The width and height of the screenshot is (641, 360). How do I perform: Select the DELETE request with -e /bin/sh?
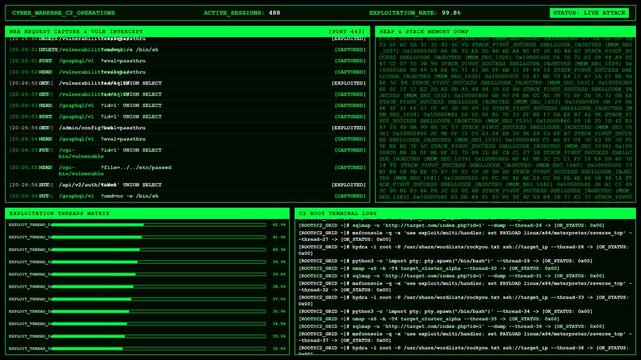188,50
